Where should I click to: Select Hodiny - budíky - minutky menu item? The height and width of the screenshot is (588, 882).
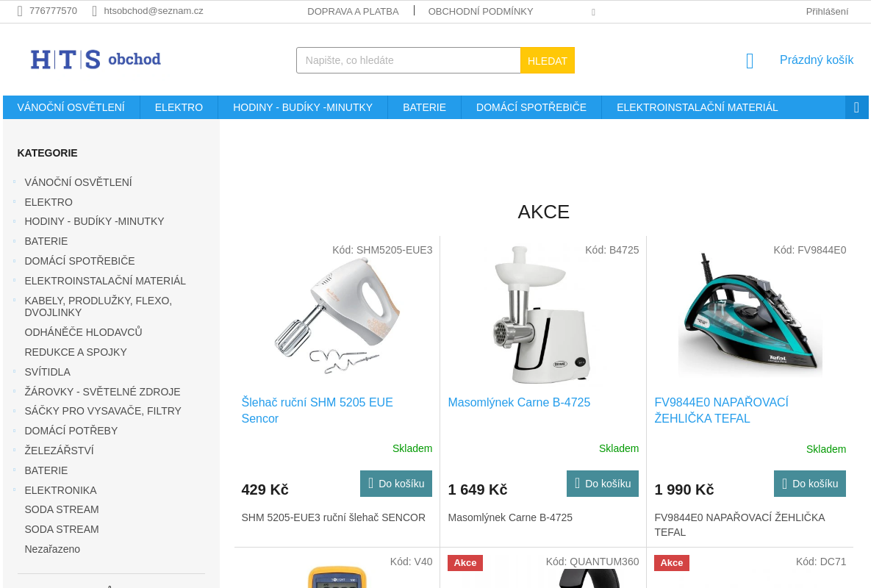(303, 107)
